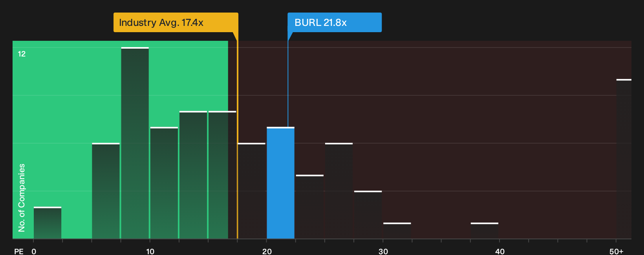This screenshot has height=255, width=644.
Task: Click the y-axis value 12
Action: point(22,54)
